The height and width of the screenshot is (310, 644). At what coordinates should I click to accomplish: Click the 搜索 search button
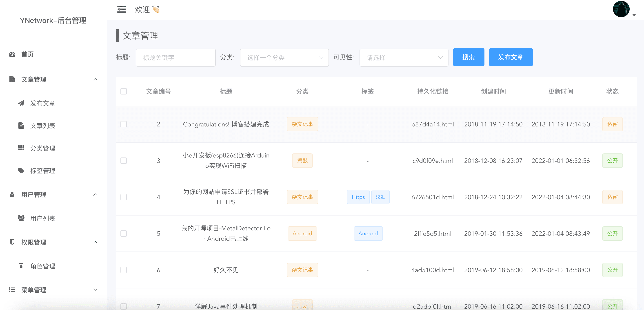pyautogui.click(x=468, y=57)
